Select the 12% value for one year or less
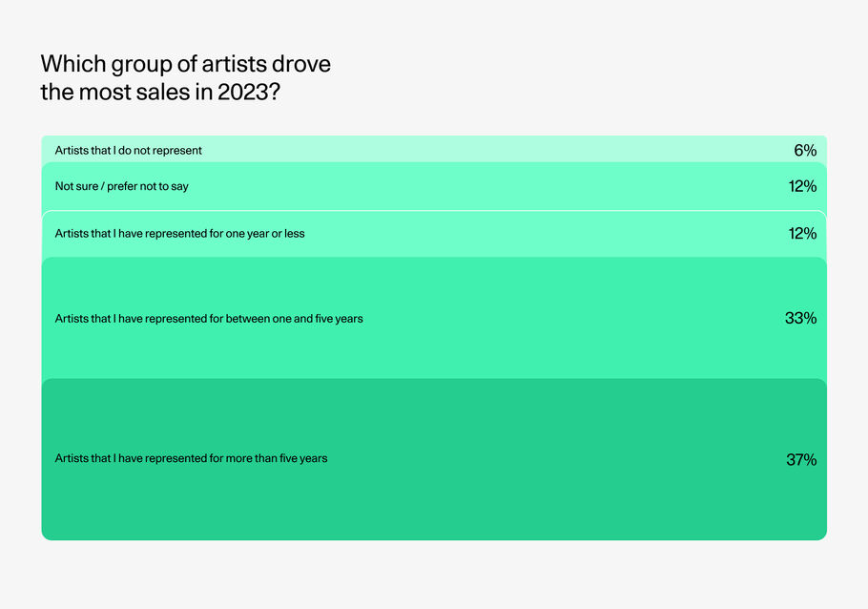 coord(802,233)
